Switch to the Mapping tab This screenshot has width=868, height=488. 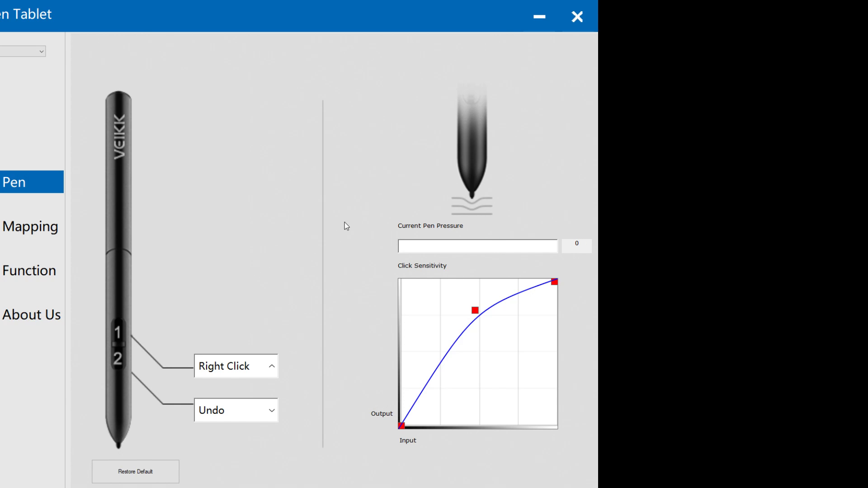tap(30, 226)
